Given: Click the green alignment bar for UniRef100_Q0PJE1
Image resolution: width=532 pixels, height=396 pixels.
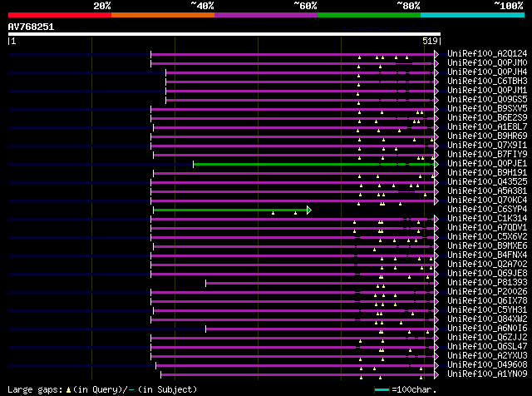Looking at the screenshot, I should pyautogui.click(x=314, y=165).
